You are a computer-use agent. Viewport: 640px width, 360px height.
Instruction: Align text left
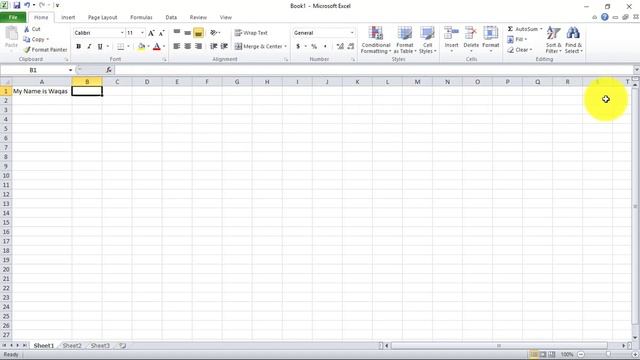(x=177, y=46)
